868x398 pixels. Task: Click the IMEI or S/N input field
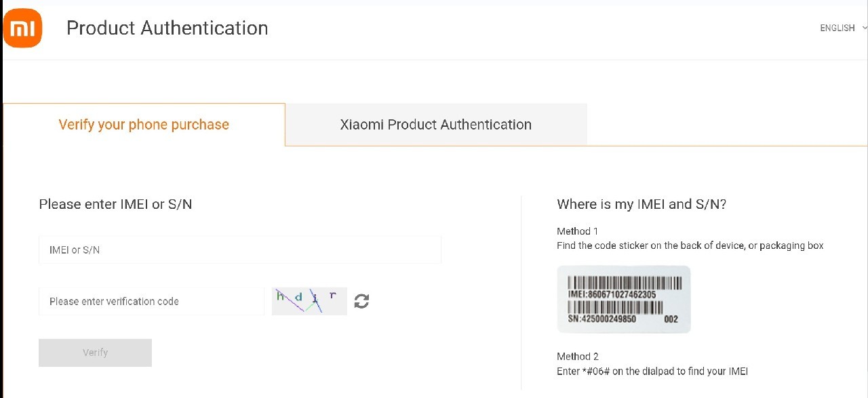(x=239, y=249)
